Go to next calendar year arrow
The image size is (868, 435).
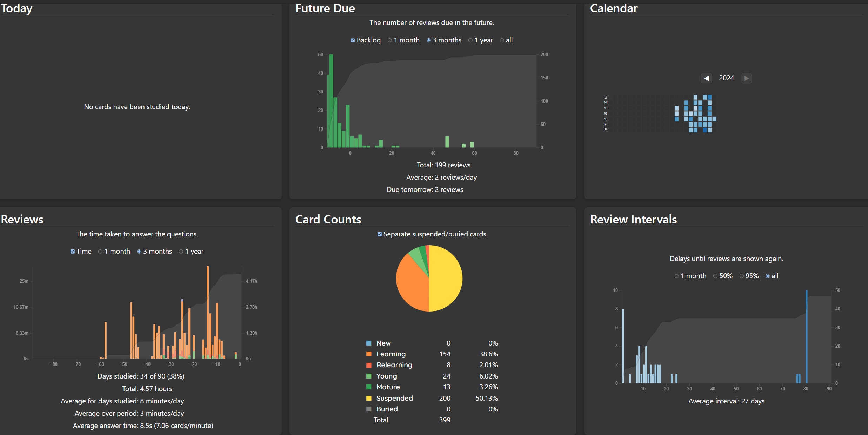746,78
